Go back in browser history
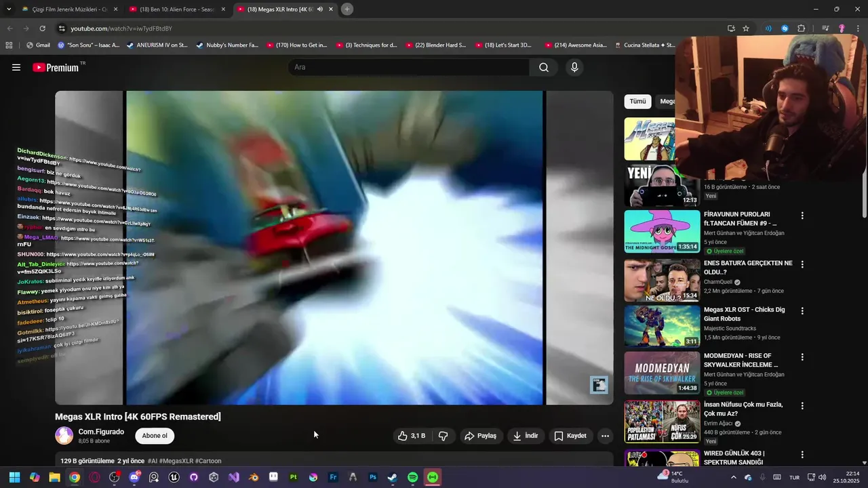 9,28
